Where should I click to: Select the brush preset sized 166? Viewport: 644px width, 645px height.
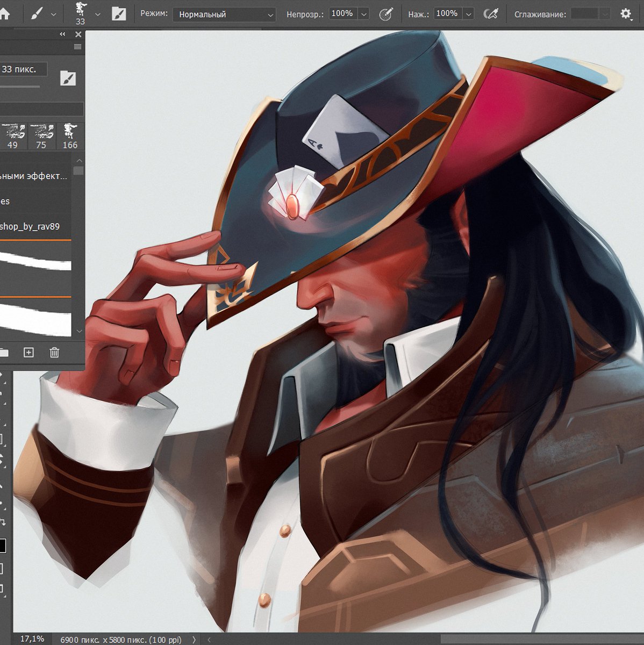tap(70, 132)
